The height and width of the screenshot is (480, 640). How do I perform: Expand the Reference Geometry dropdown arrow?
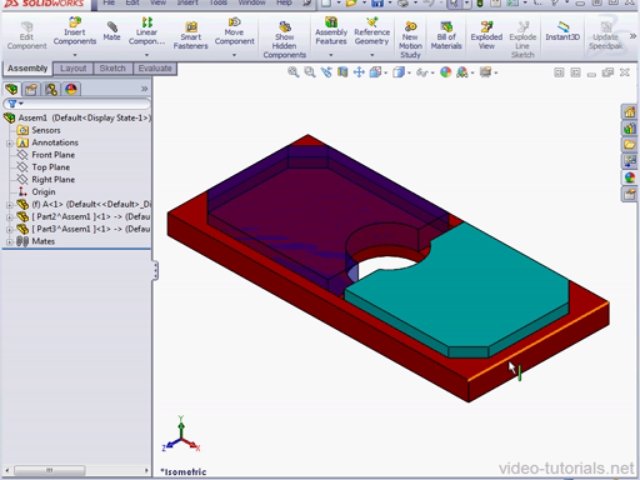point(372,54)
